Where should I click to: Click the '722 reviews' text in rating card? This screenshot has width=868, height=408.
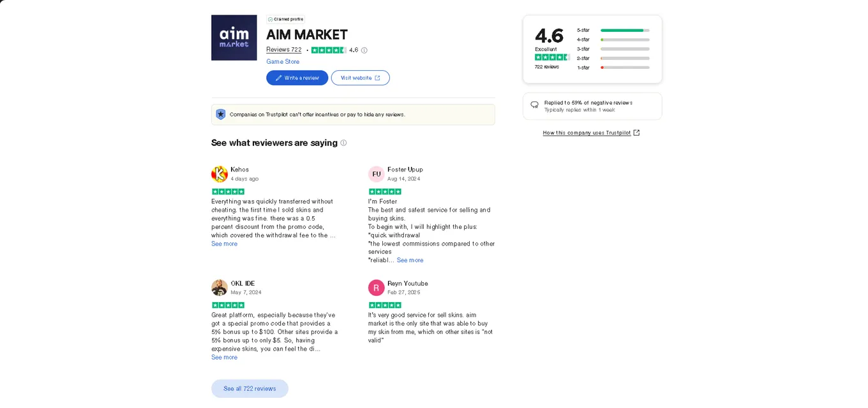point(547,67)
